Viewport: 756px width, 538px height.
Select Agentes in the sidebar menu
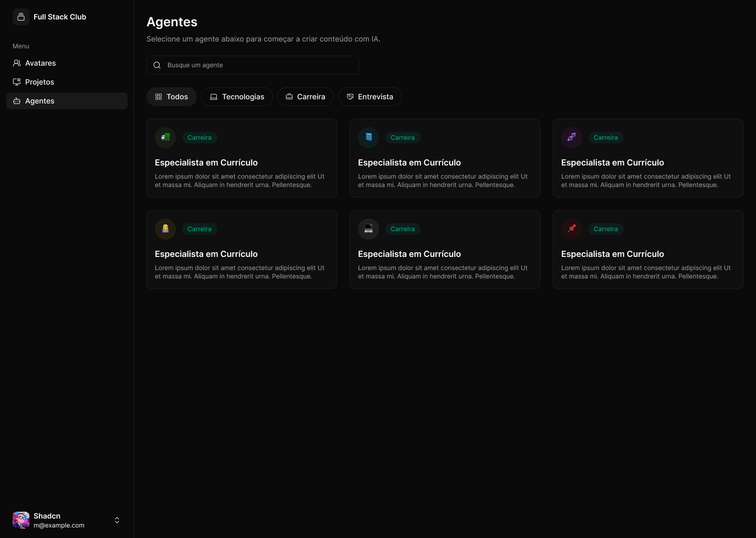click(x=40, y=101)
